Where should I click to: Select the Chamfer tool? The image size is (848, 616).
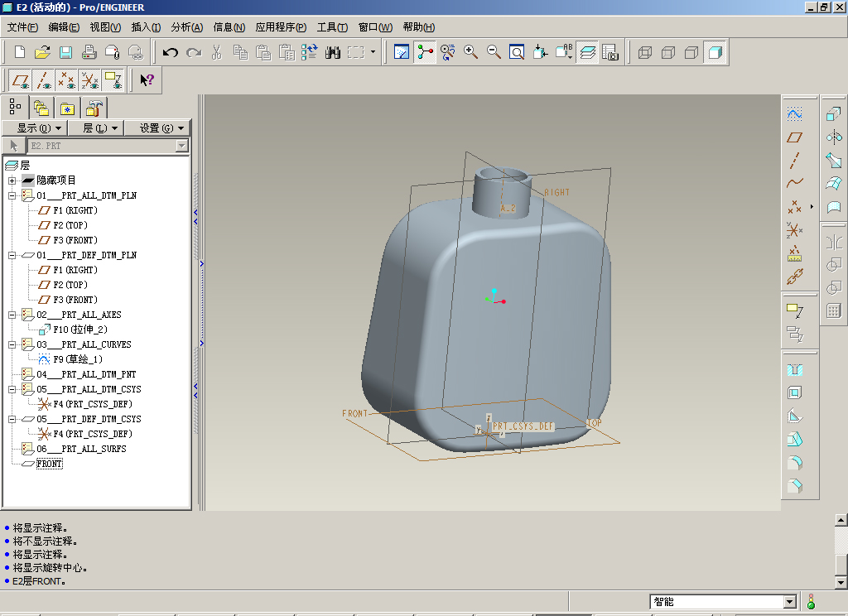click(x=794, y=486)
